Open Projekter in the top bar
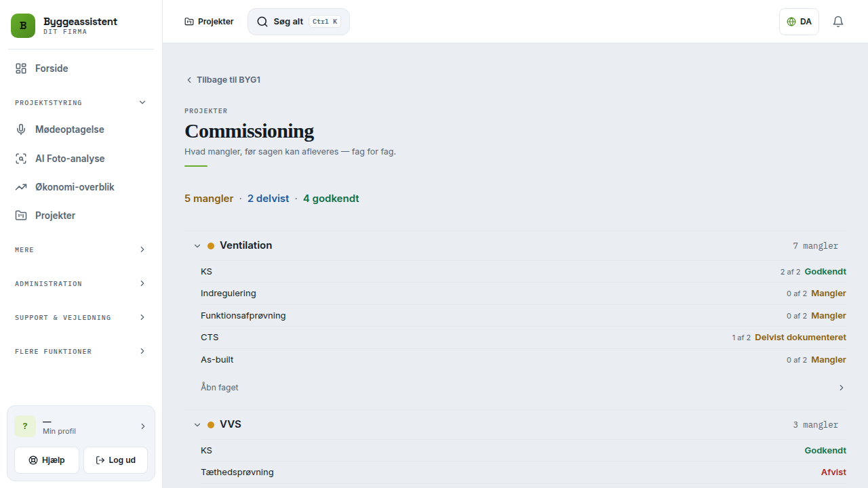This screenshot has height=488, width=868. point(209,22)
